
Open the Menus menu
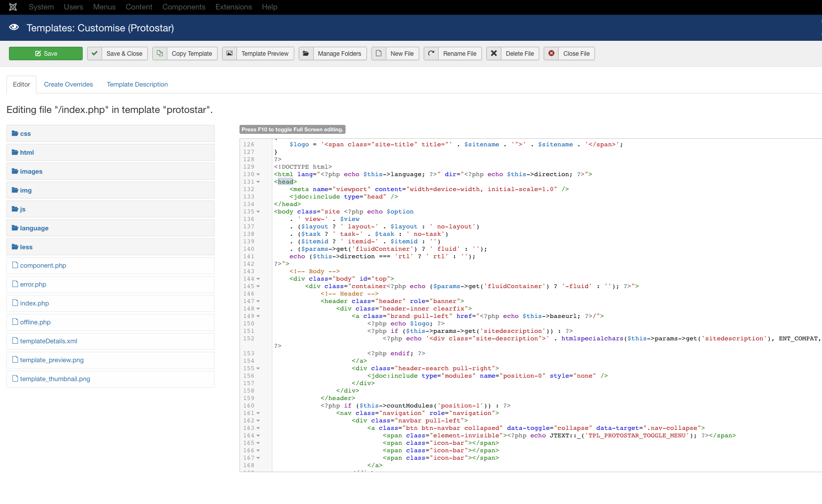click(x=105, y=7)
